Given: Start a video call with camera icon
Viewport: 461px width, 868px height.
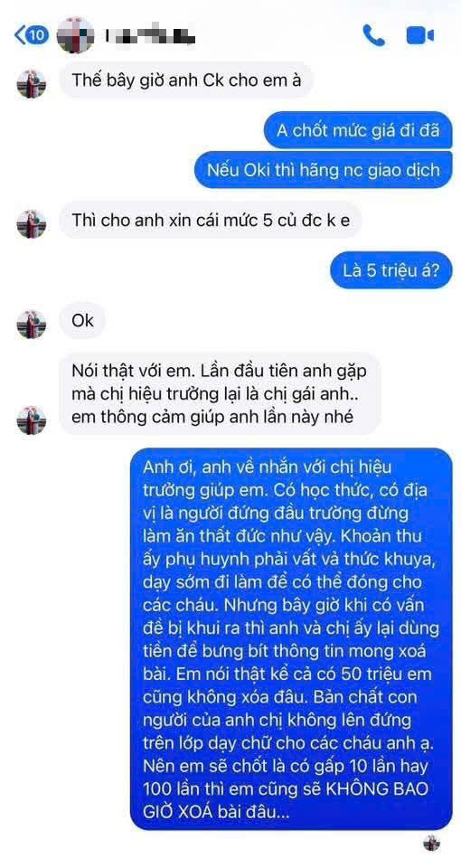Looking at the screenshot, I should (420, 36).
